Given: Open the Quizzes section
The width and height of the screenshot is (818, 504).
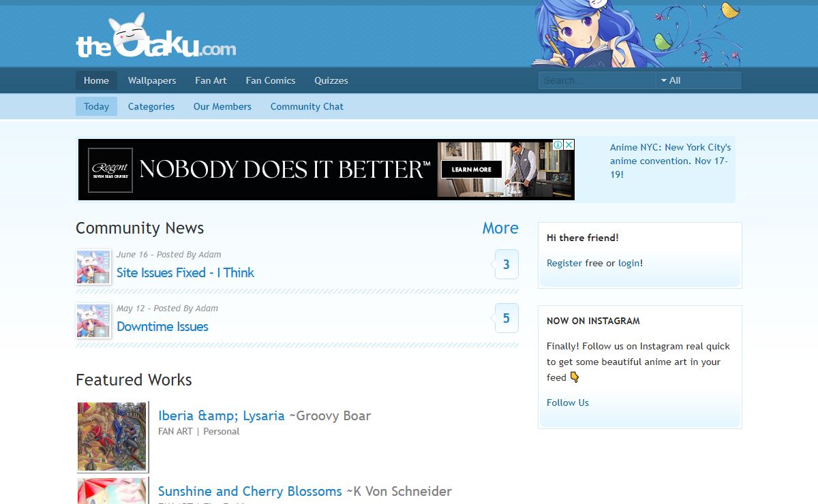Looking at the screenshot, I should [x=331, y=80].
